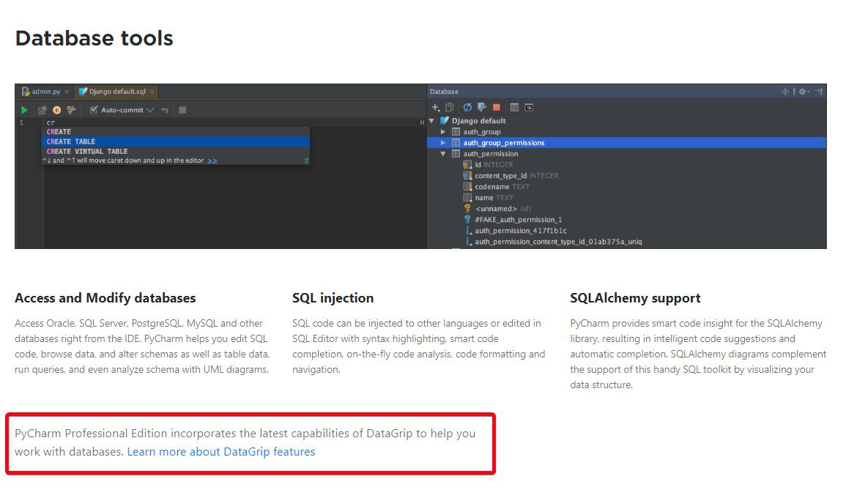
Task: Open the wrench console settings icon
Action: 71,110
